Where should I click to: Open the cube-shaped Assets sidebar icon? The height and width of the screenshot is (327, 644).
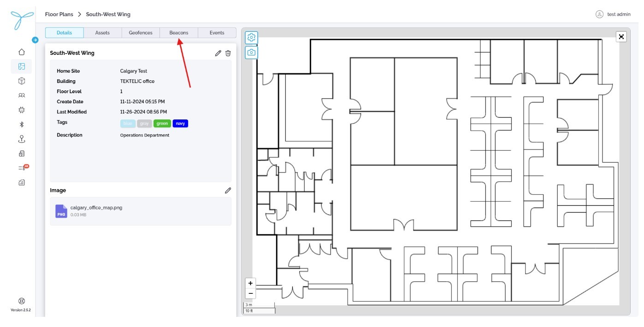coord(21,81)
